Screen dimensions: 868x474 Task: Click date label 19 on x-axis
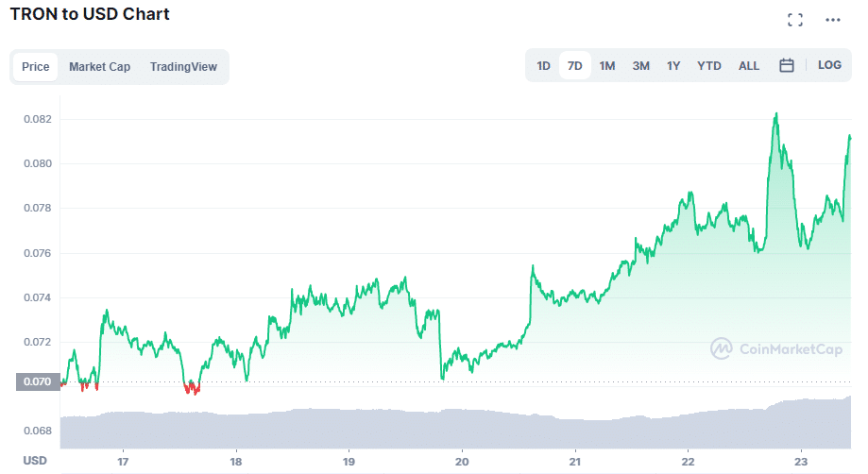[349, 462]
